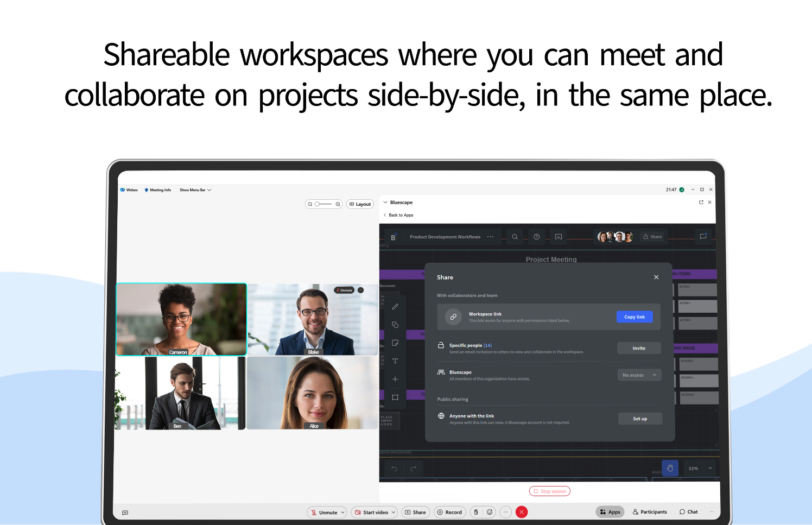The image size is (812, 525).
Task: Open the options button on Blake's video
Action: click(x=361, y=290)
